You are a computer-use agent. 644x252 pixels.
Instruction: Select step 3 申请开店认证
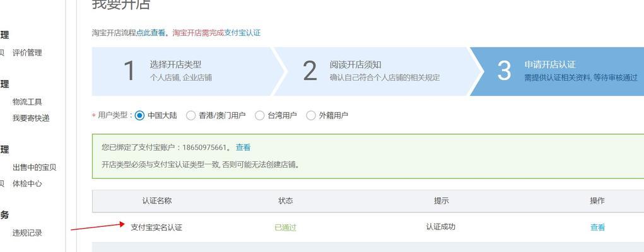point(557,71)
